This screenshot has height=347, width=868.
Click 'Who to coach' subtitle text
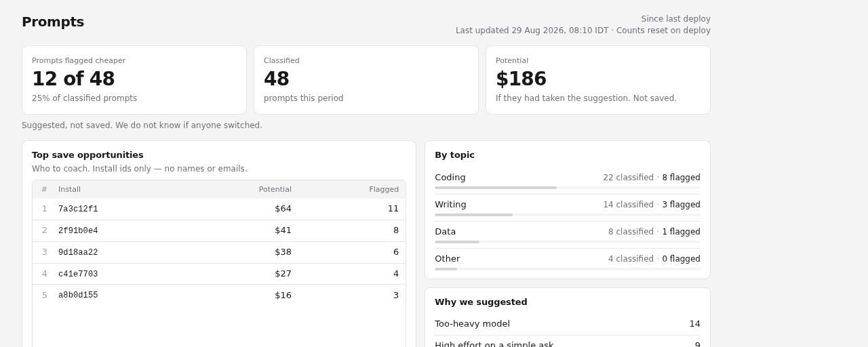[x=139, y=169]
